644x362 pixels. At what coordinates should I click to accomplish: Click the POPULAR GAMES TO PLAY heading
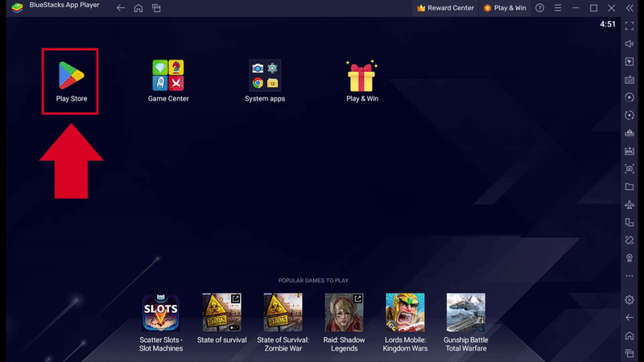pos(313,280)
